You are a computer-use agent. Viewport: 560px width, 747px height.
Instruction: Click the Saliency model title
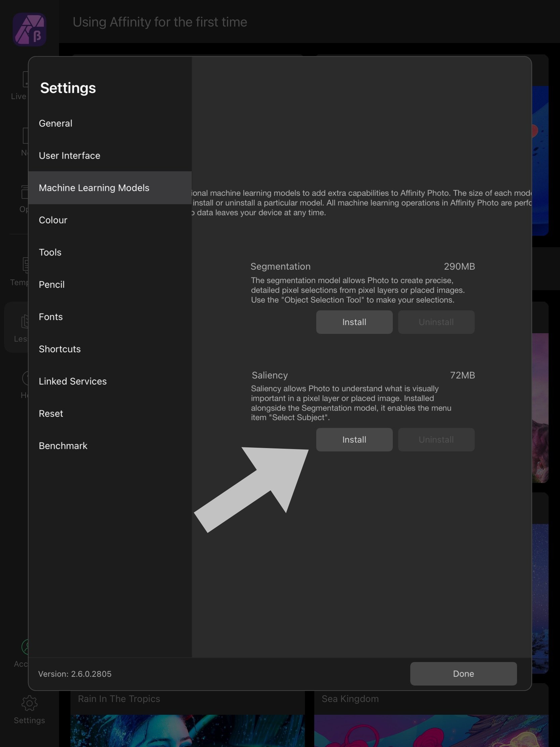pos(270,375)
